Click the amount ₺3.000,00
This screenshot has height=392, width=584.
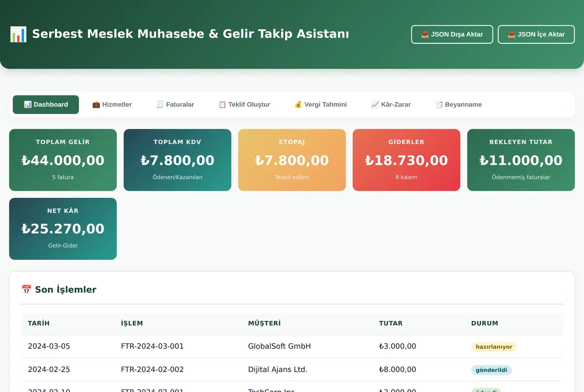pos(398,346)
